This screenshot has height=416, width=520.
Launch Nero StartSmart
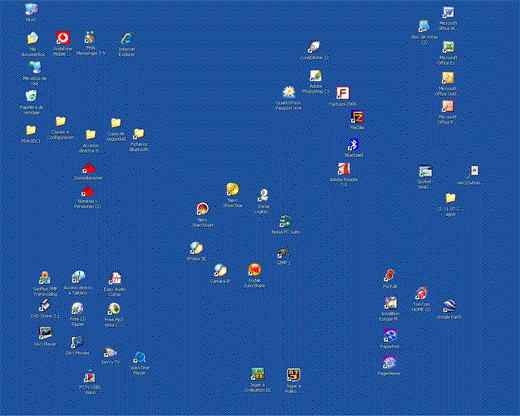tap(202, 209)
